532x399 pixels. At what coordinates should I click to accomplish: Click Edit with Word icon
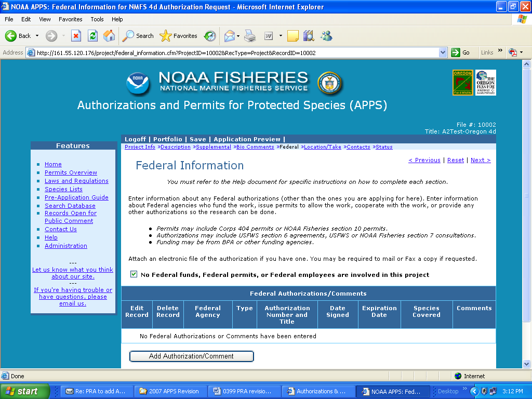coord(269,36)
